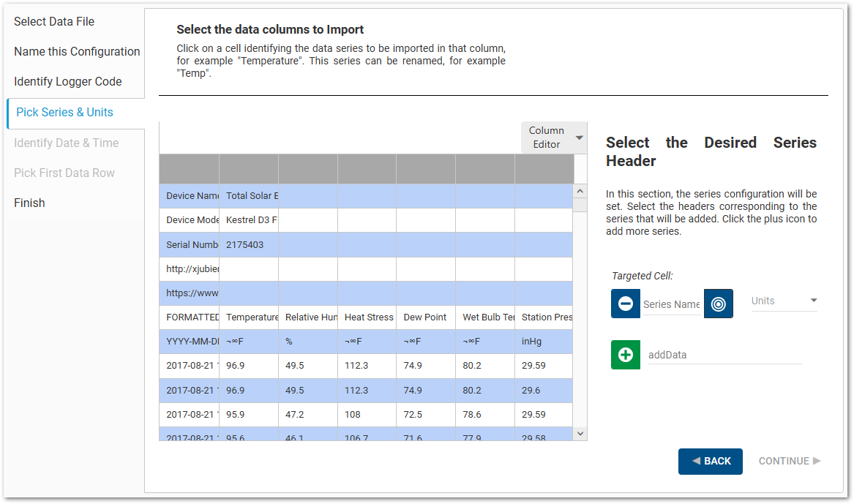Click the Series Name input field
This screenshot has height=504, width=854.
[671, 304]
